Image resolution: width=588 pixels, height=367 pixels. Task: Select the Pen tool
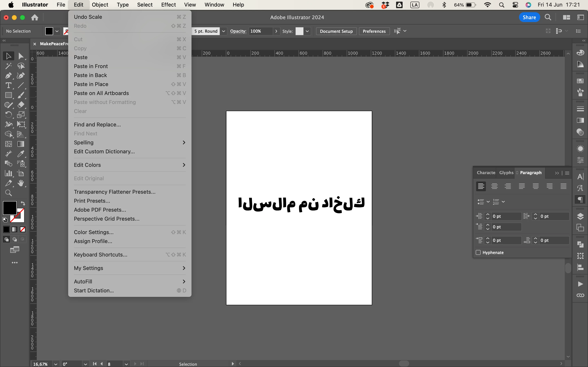tap(8, 76)
